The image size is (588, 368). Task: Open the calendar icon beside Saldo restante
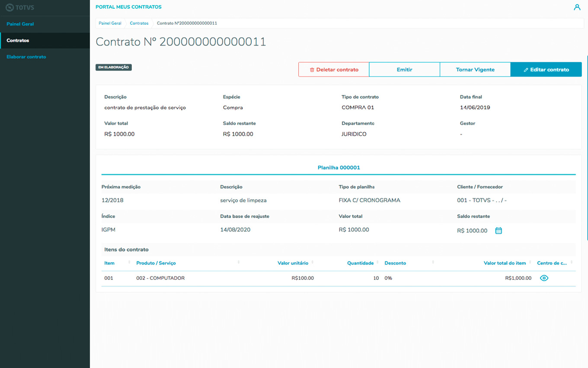point(499,231)
